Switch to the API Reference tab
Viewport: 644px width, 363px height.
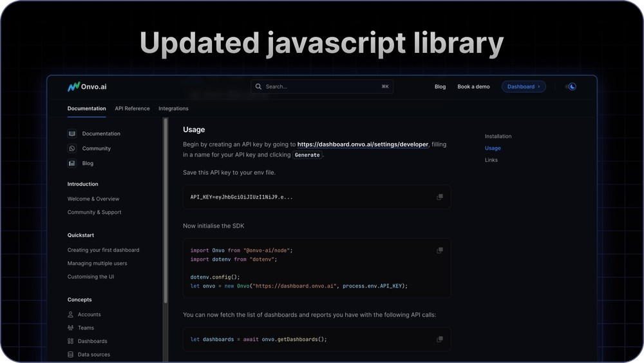pyautogui.click(x=132, y=108)
